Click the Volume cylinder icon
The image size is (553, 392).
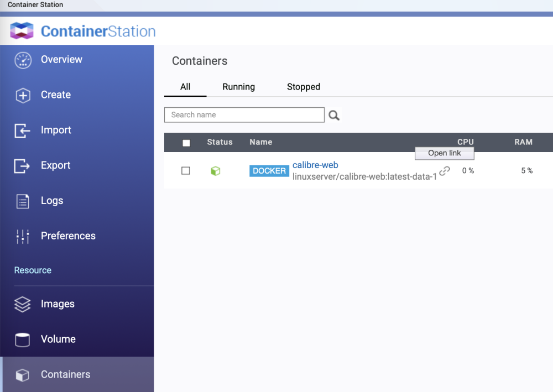click(23, 340)
